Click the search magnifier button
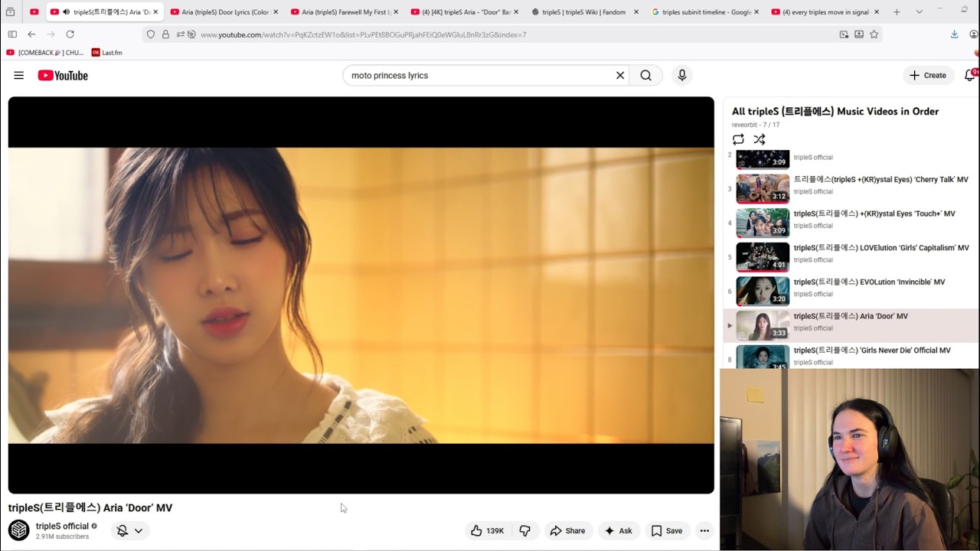The width and height of the screenshot is (980, 551). (x=646, y=75)
